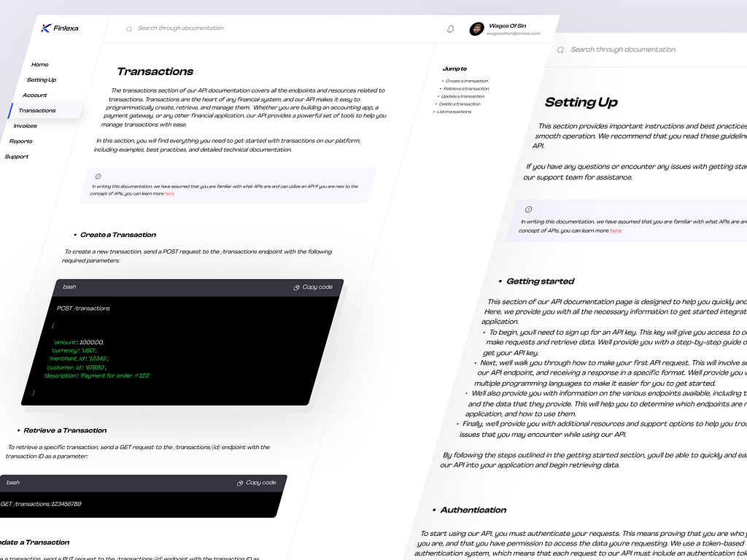The width and height of the screenshot is (747, 560).
Task: Open the Wages Of Sin profile avatar
Action: click(x=478, y=29)
